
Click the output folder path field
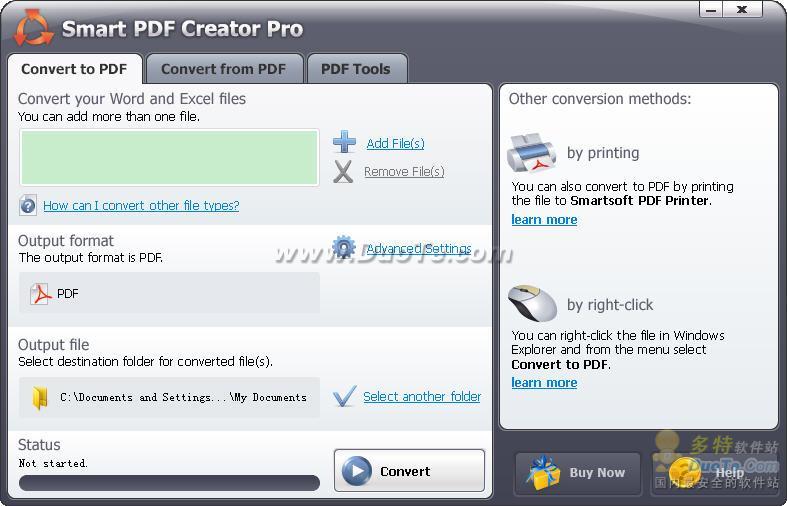click(x=169, y=397)
